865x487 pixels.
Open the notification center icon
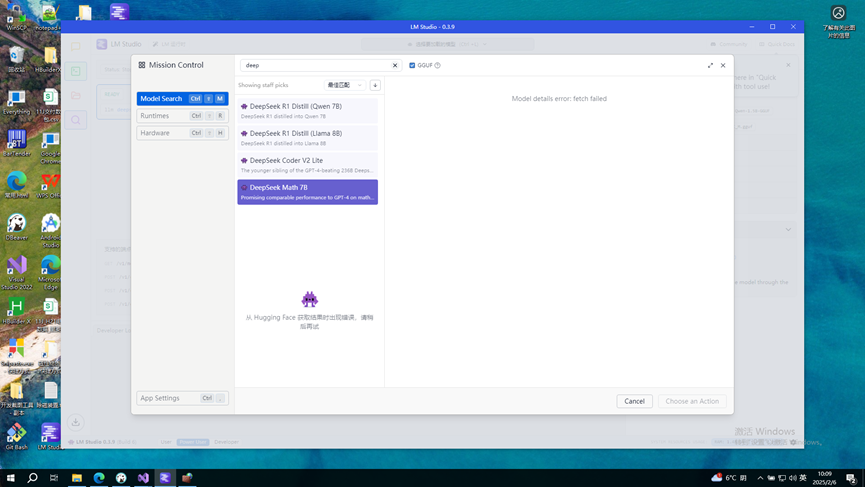tap(851, 478)
